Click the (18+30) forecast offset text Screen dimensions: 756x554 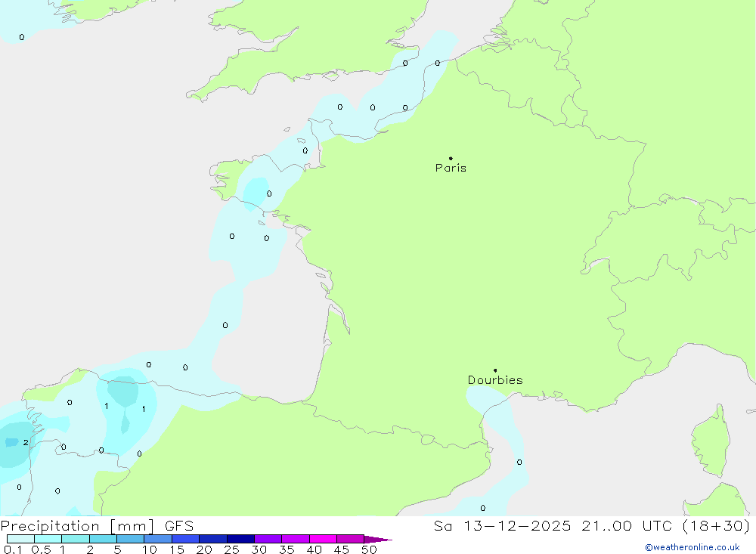pyautogui.click(x=717, y=526)
